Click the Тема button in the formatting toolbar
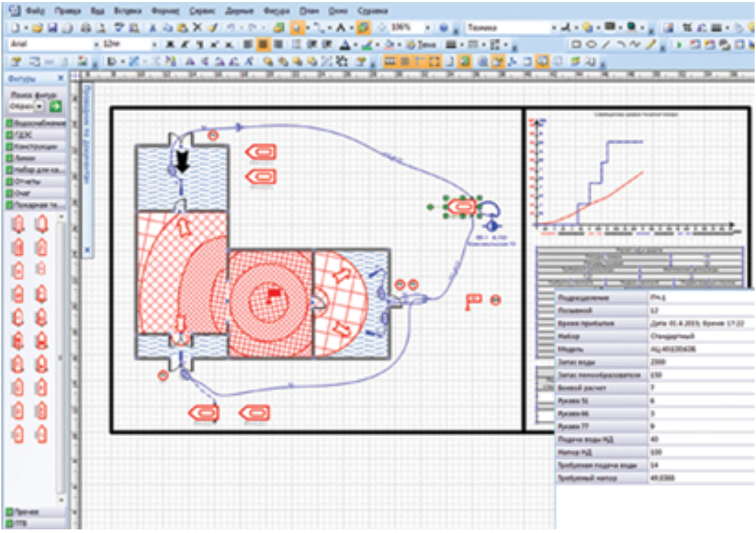 pos(421,44)
